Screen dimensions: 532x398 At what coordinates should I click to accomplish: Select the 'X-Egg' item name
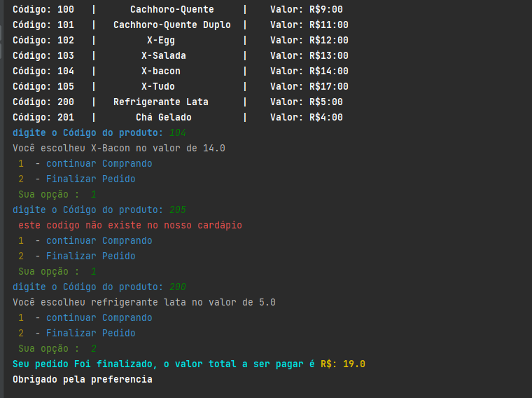tap(161, 41)
